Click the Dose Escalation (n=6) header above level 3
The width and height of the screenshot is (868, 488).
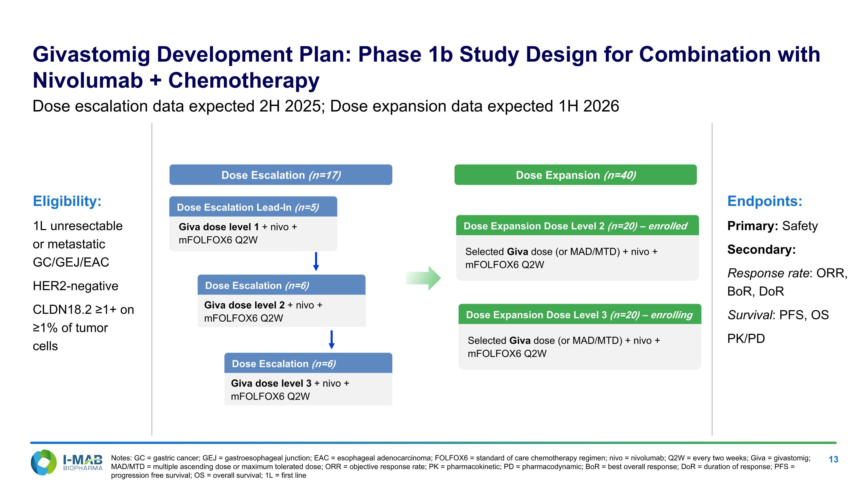pyautogui.click(x=308, y=363)
